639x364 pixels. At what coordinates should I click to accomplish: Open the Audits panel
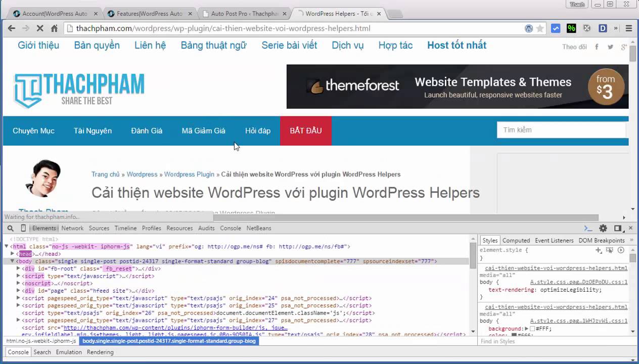click(206, 229)
